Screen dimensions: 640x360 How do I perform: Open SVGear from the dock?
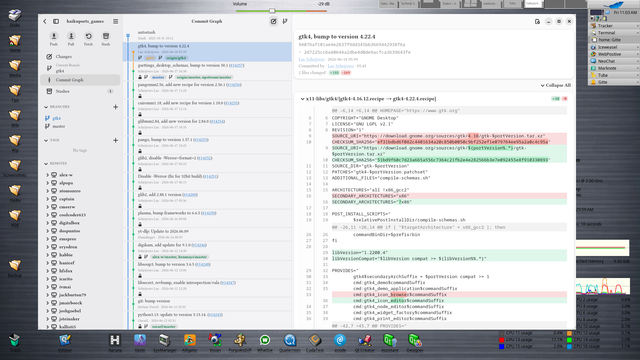[64, 342]
